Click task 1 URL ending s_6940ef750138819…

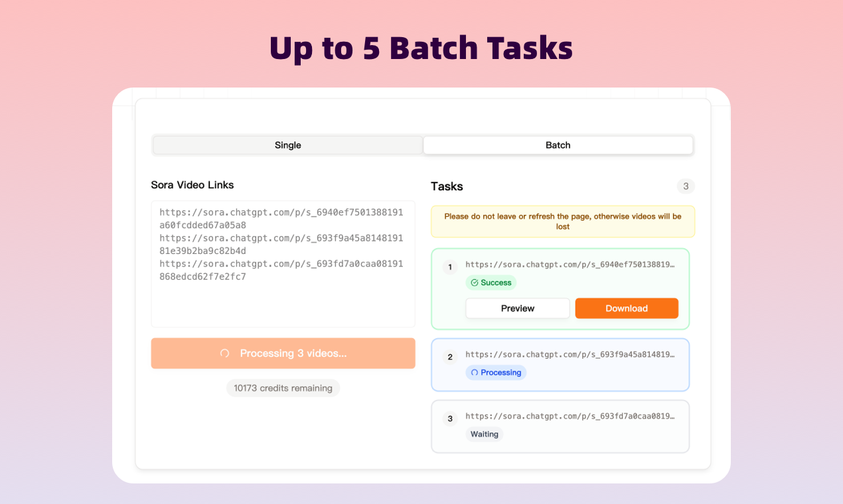[x=570, y=264]
